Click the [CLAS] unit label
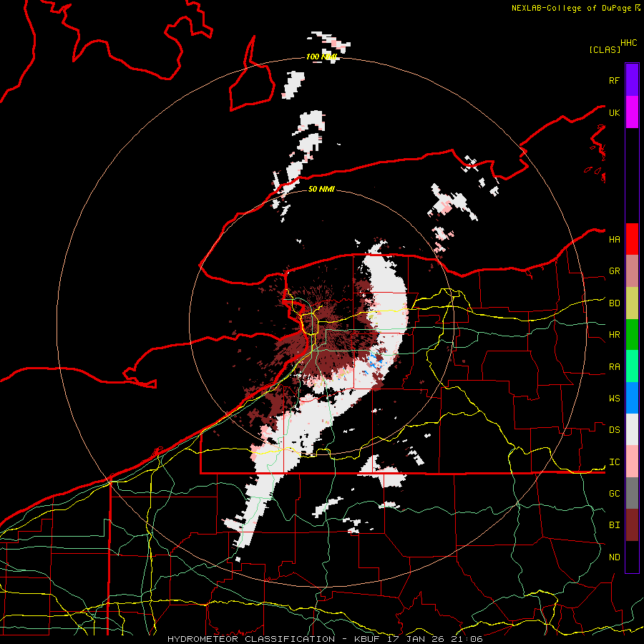The image size is (644, 644). [x=605, y=49]
